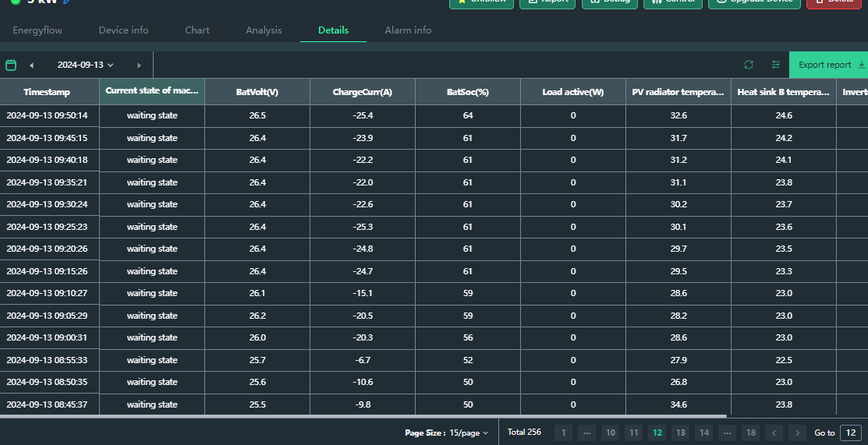Open column filter settings icon
This screenshot has width=868, height=445.
tap(775, 65)
